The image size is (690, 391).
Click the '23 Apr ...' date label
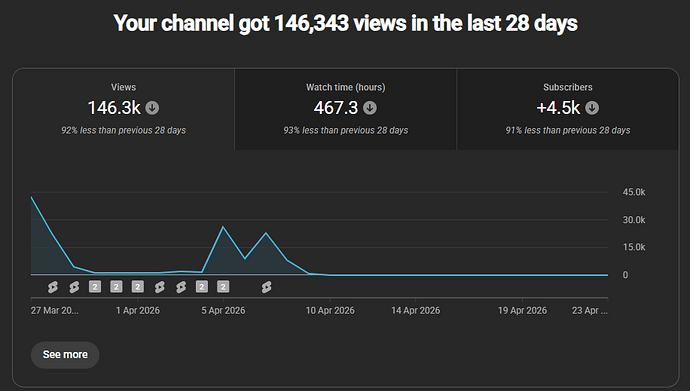tap(590, 311)
